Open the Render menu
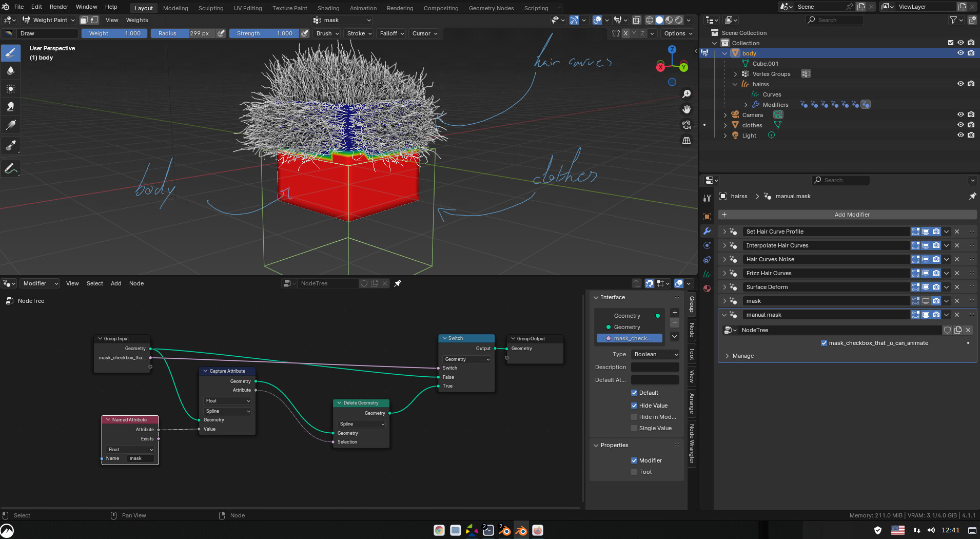This screenshot has height=539, width=980. click(x=59, y=7)
